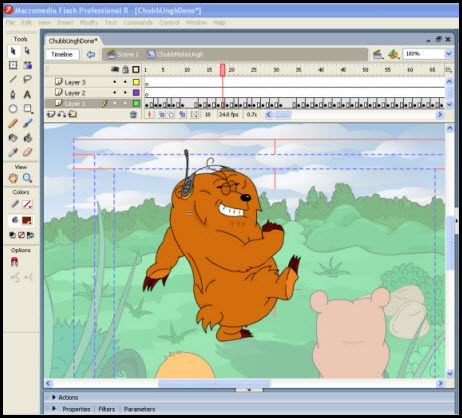Select the Gradient Transform tool
Viewport: 462px width, 418px height.
(27, 65)
